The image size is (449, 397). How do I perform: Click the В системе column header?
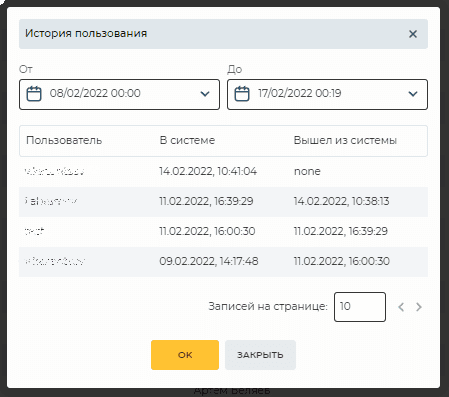[x=187, y=140]
